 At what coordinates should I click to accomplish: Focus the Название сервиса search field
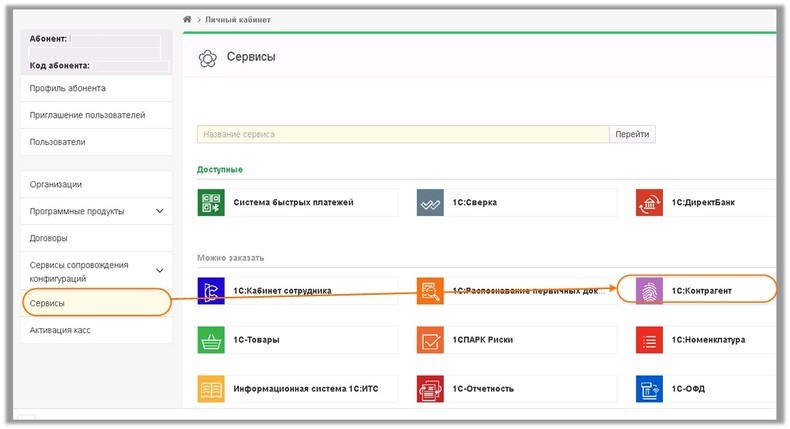(403, 134)
